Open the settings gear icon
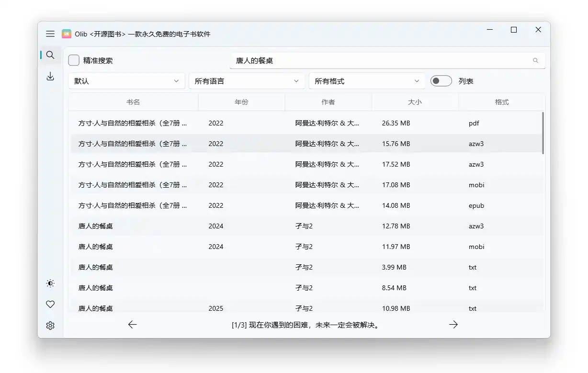The image size is (588, 373). [x=50, y=326]
